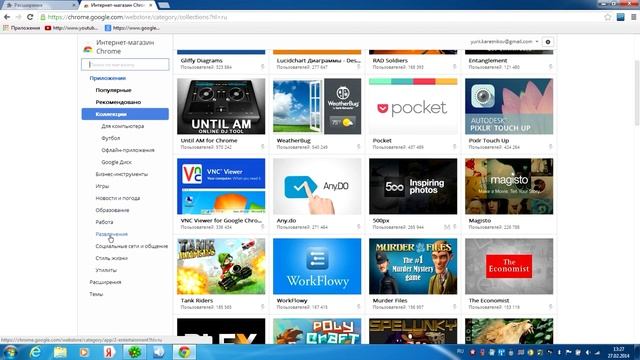Select Приложения section in sidebar
This screenshot has height=360, width=640.
tap(107, 78)
